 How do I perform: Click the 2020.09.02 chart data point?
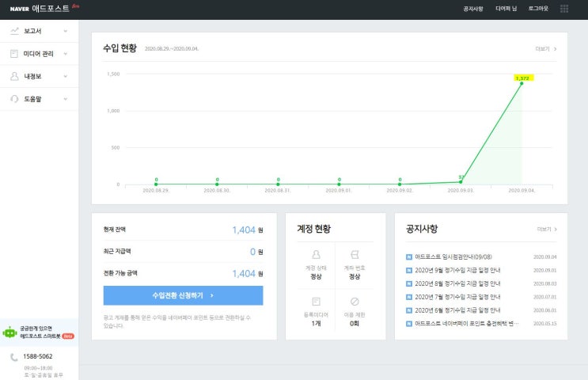click(400, 184)
